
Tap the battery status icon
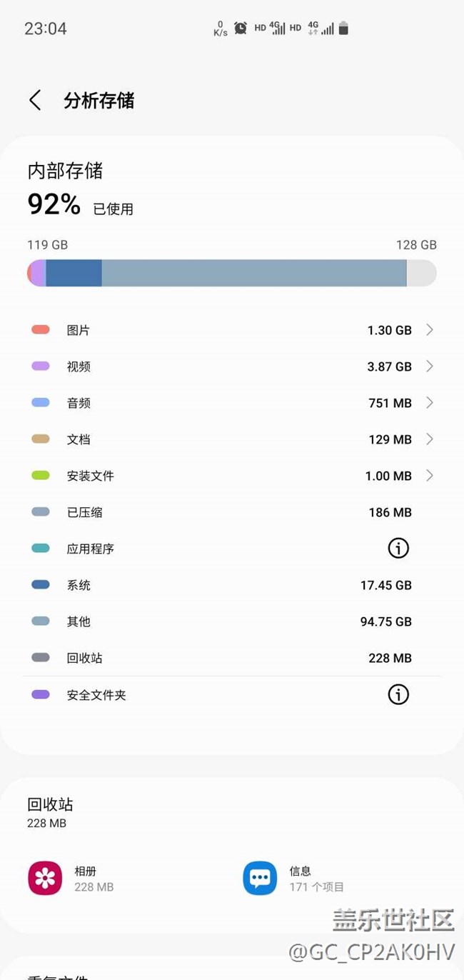343,29
